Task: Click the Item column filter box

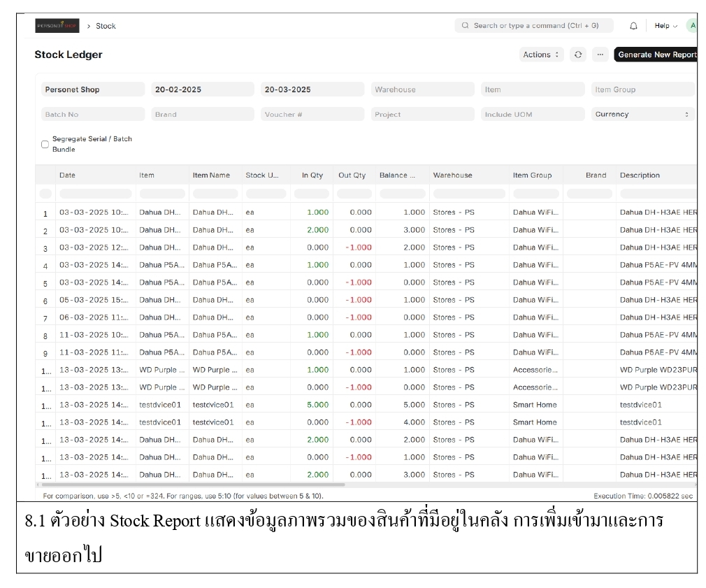Action: [162, 194]
